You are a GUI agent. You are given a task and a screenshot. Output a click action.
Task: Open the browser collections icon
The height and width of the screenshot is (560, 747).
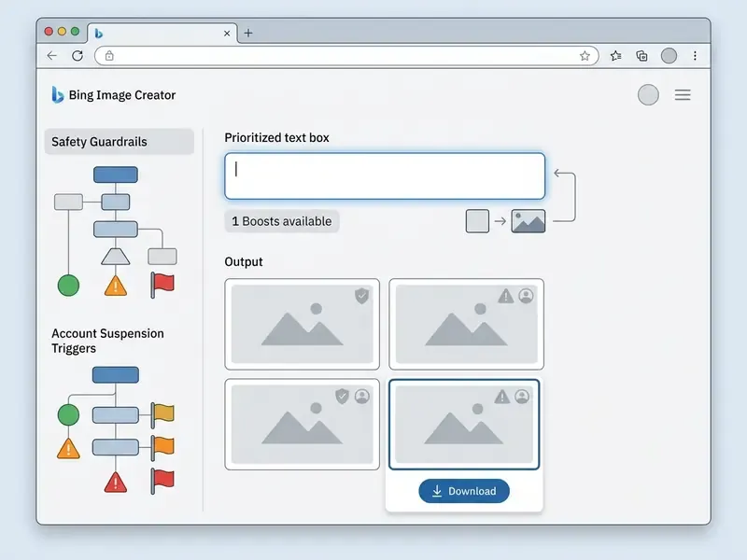point(641,56)
